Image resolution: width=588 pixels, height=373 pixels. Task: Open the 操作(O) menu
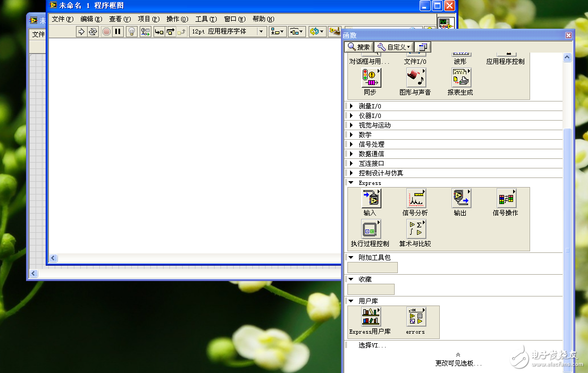click(177, 19)
